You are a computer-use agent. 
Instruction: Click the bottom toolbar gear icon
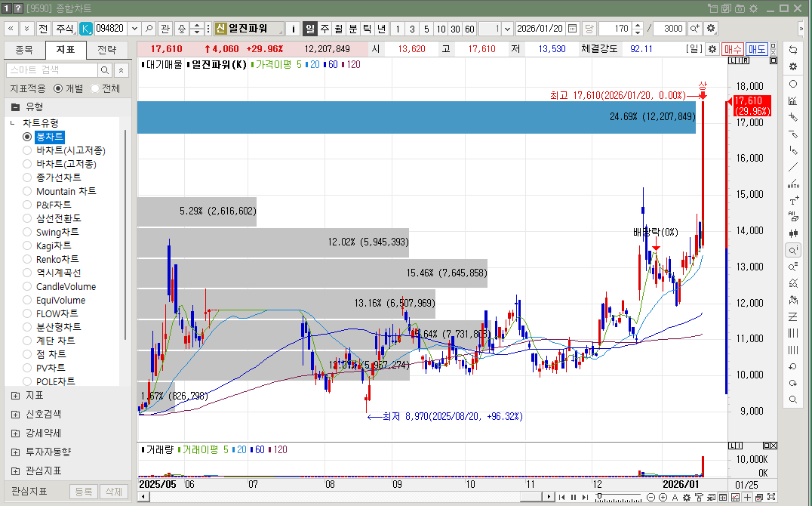[687, 497]
